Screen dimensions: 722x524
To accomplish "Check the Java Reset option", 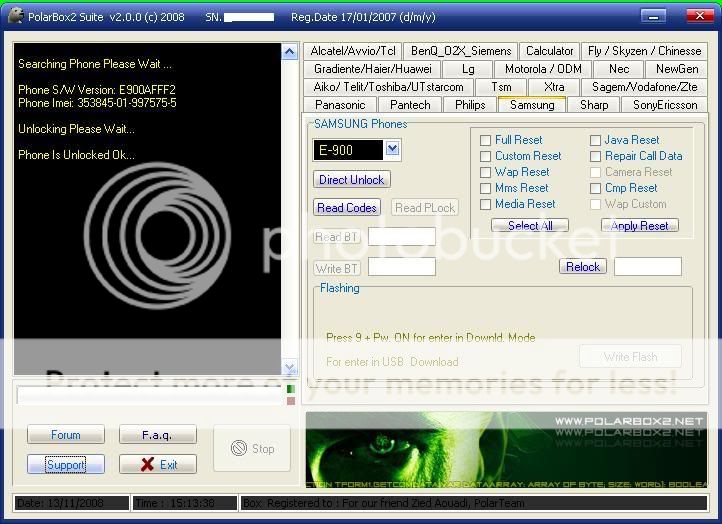I will (x=595, y=140).
